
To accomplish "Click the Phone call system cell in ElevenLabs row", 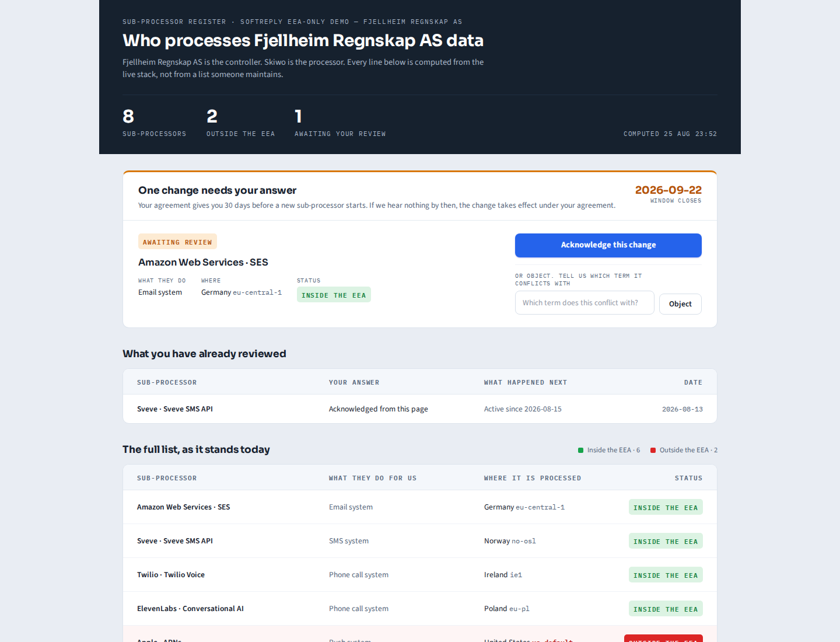I will (x=359, y=609).
